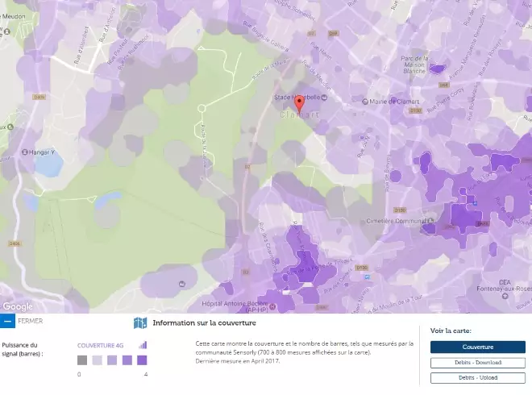Collapse the legend with the blue minus icon
Viewport: 532px width, 395px height.
click(7, 321)
